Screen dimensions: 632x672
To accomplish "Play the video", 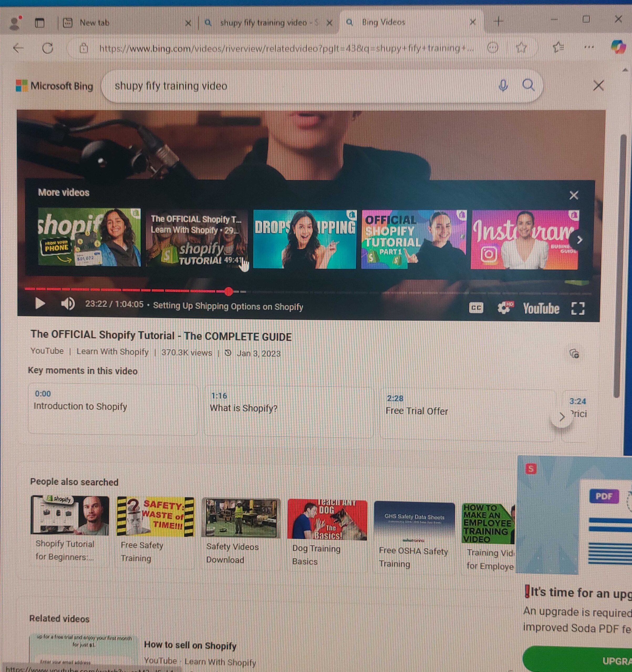I will click(40, 303).
